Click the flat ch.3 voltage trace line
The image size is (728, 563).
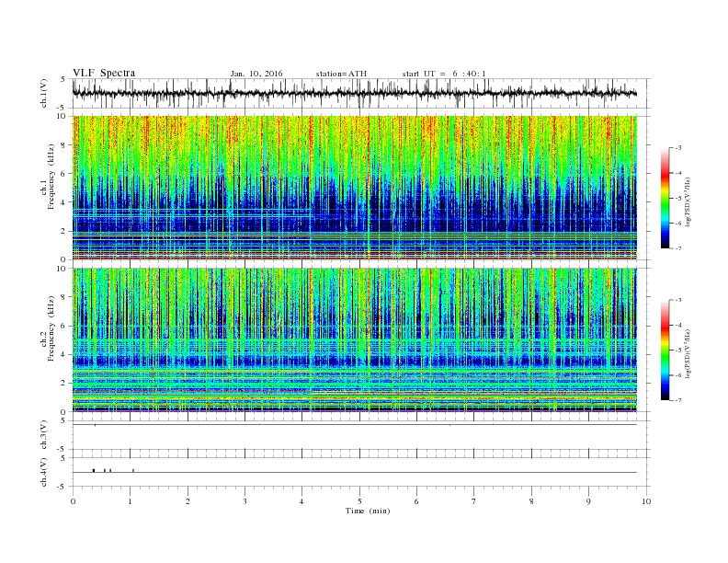click(x=355, y=425)
